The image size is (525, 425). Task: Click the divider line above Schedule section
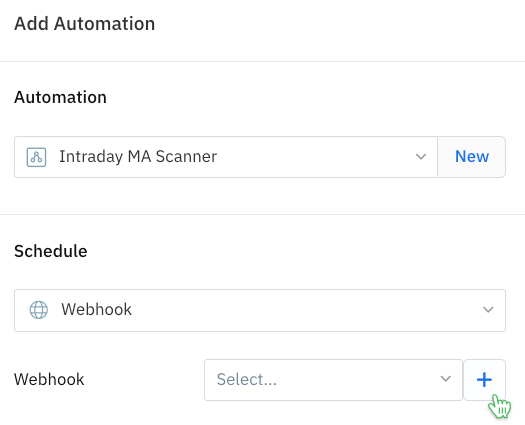(262, 214)
